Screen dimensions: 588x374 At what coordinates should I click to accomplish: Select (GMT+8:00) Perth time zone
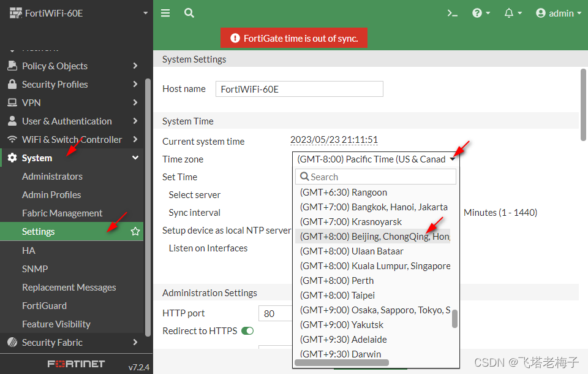337,281
